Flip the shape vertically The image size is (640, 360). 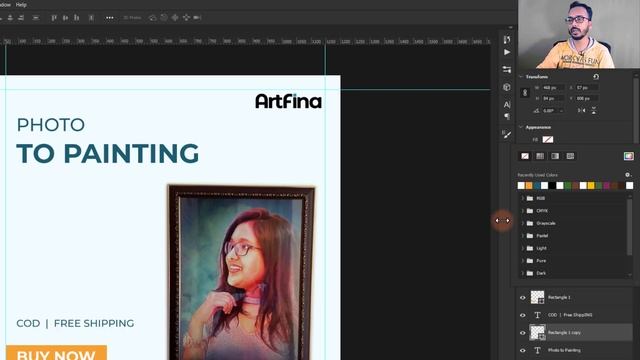pyautogui.click(x=593, y=111)
